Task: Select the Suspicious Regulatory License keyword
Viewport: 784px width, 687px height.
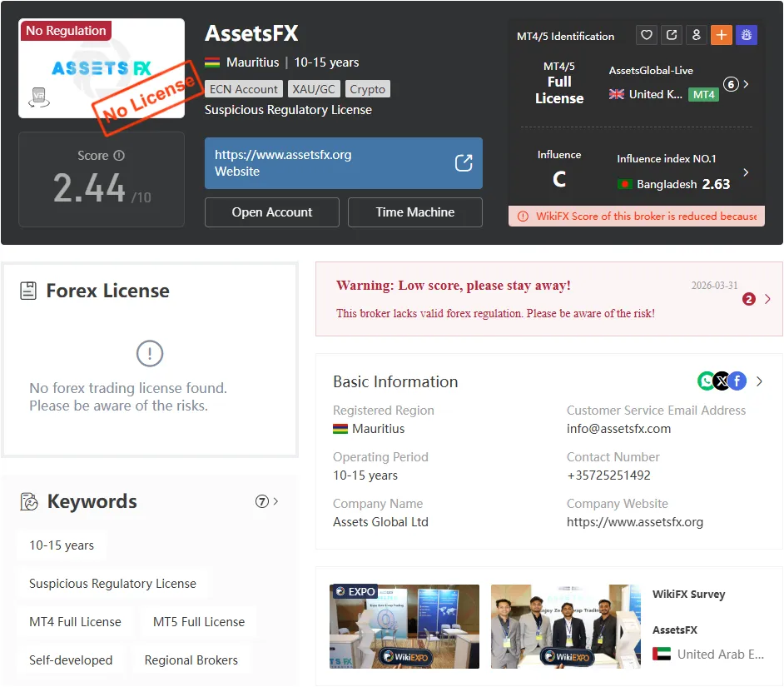Action: click(112, 584)
